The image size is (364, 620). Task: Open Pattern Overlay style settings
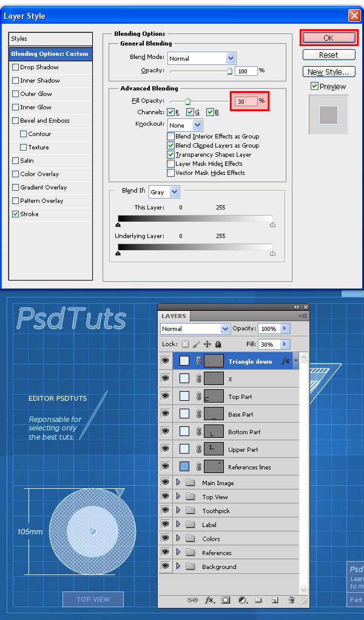(x=41, y=201)
